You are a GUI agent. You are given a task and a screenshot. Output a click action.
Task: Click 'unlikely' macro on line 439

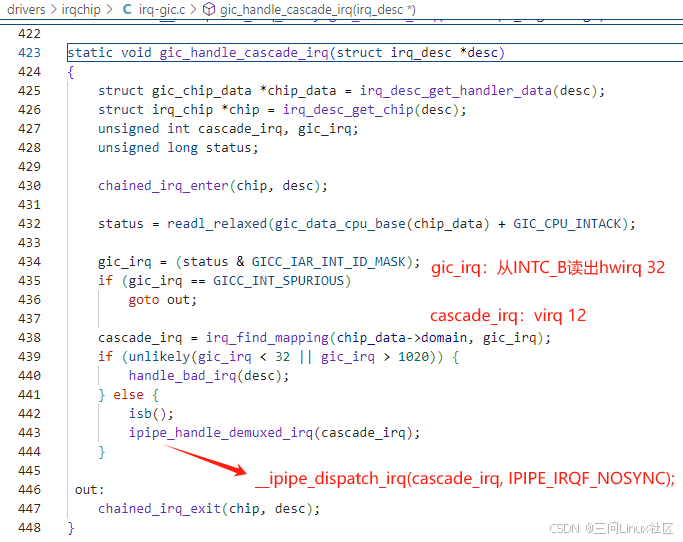coord(159,357)
